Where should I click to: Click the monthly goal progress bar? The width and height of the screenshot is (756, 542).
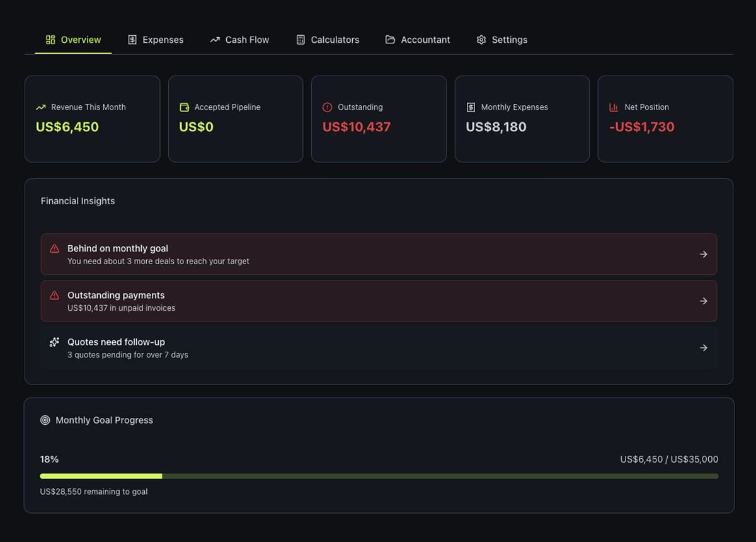click(x=379, y=476)
